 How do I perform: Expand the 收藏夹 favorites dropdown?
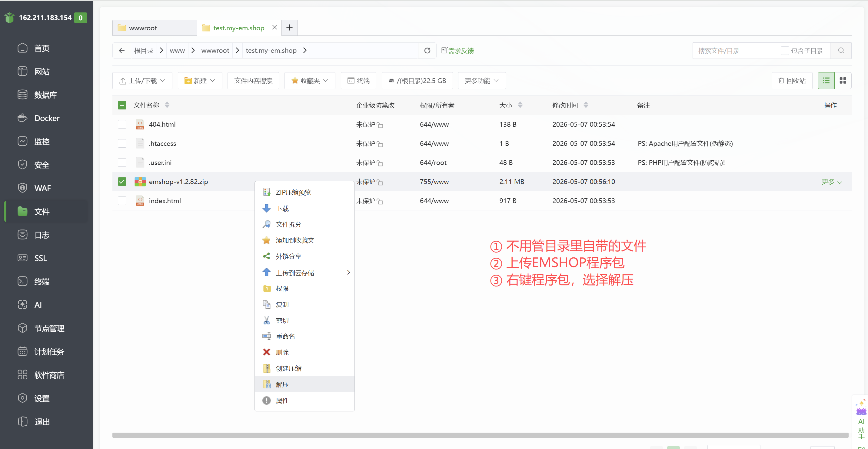click(310, 81)
